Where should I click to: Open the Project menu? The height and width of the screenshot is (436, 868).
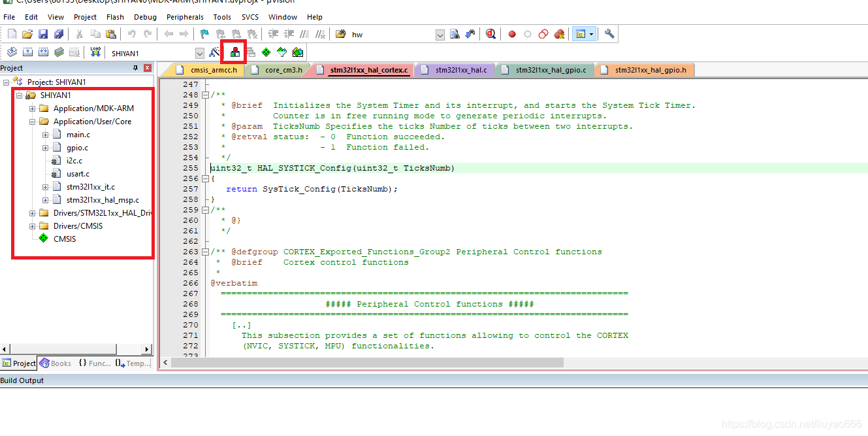85,17
